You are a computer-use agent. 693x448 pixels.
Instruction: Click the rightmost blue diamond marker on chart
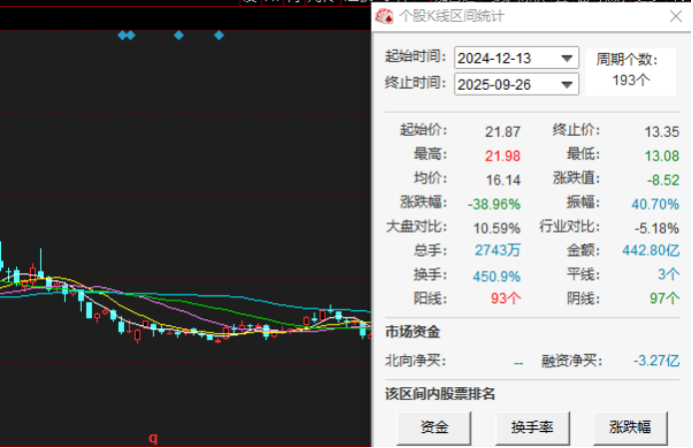coord(219,35)
